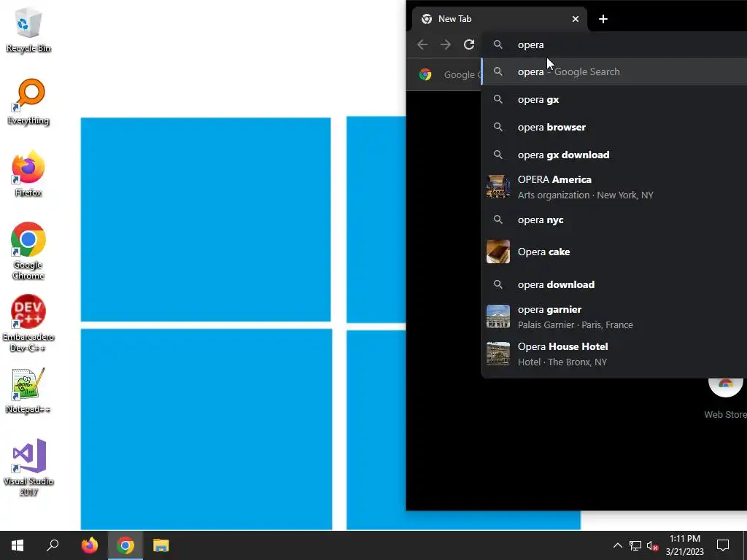747x560 pixels.
Task: Open taskbar search magnifier
Action: [x=53, y=545]
